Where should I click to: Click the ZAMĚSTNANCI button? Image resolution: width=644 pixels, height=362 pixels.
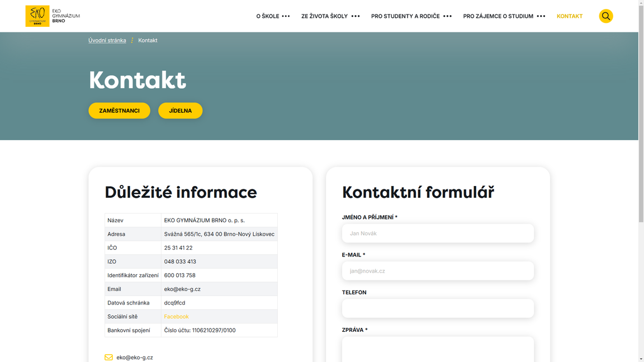(x=119, y=110)
